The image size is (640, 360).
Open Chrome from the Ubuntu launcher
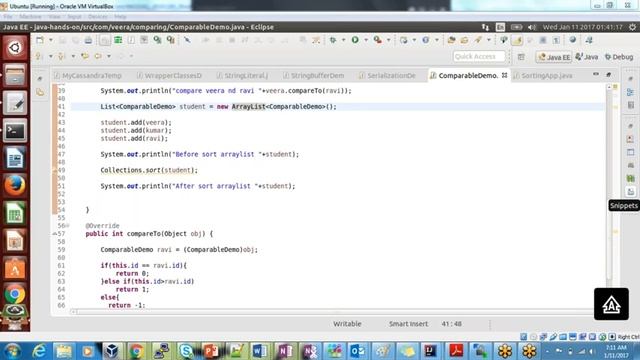pos(15,294)
